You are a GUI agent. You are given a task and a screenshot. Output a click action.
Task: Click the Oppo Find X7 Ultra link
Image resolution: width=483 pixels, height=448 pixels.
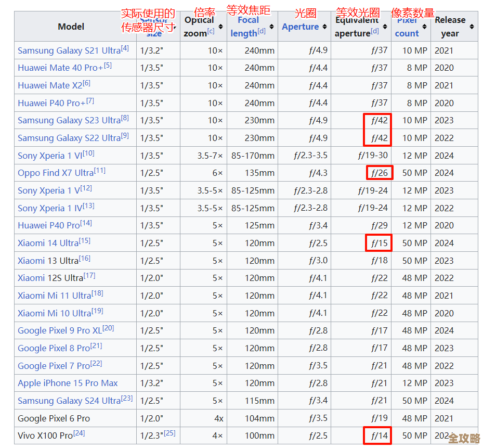pos(56,173)
